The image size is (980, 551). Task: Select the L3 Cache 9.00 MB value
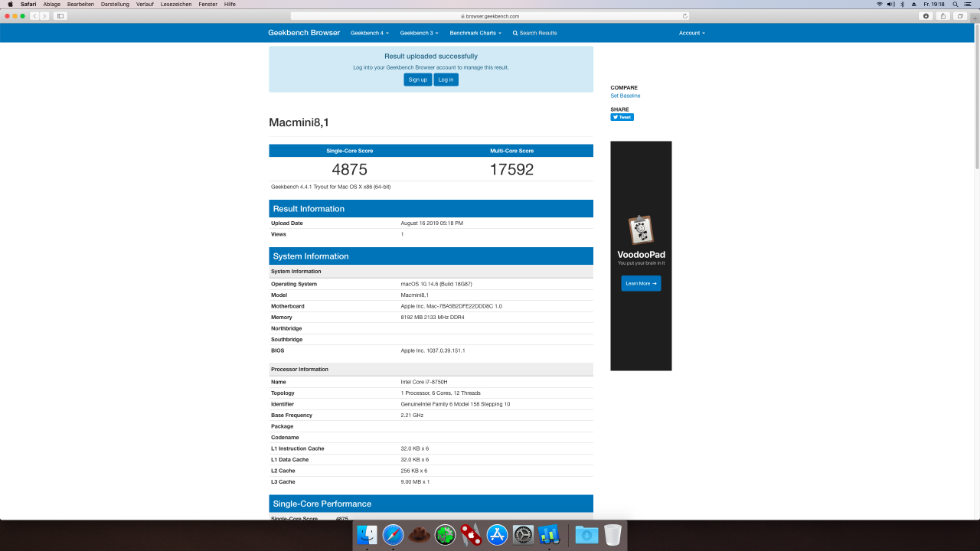415,481
